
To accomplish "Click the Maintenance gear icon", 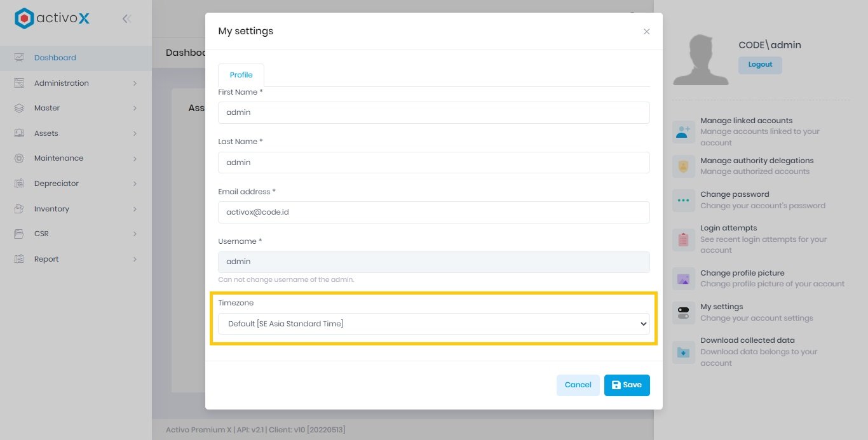I will pyautogui.click(x=19, y=158).
